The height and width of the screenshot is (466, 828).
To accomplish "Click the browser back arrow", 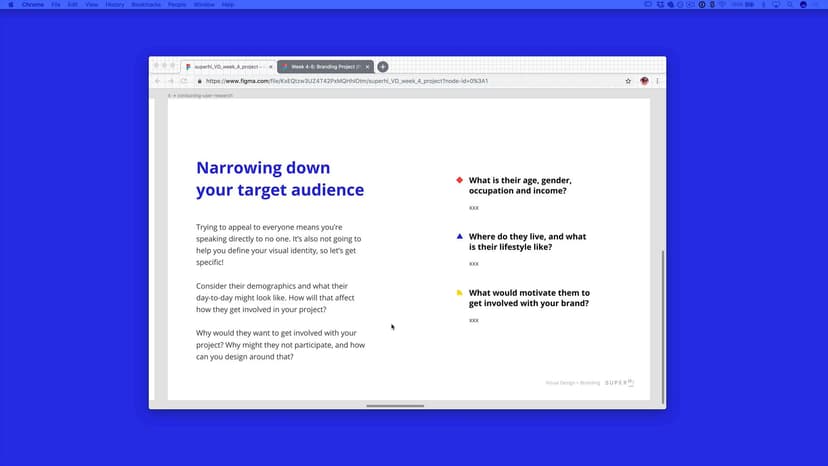I will point(158,81).
